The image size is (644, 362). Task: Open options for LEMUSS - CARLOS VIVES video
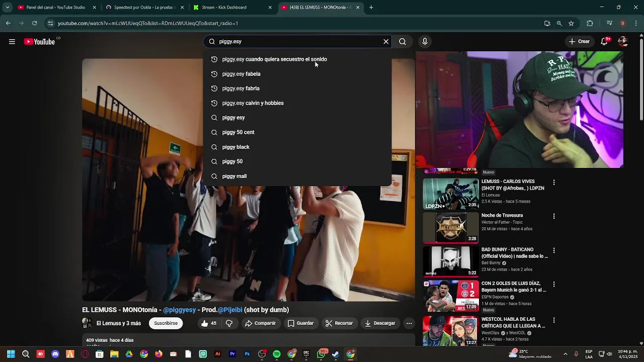point(554,183)
